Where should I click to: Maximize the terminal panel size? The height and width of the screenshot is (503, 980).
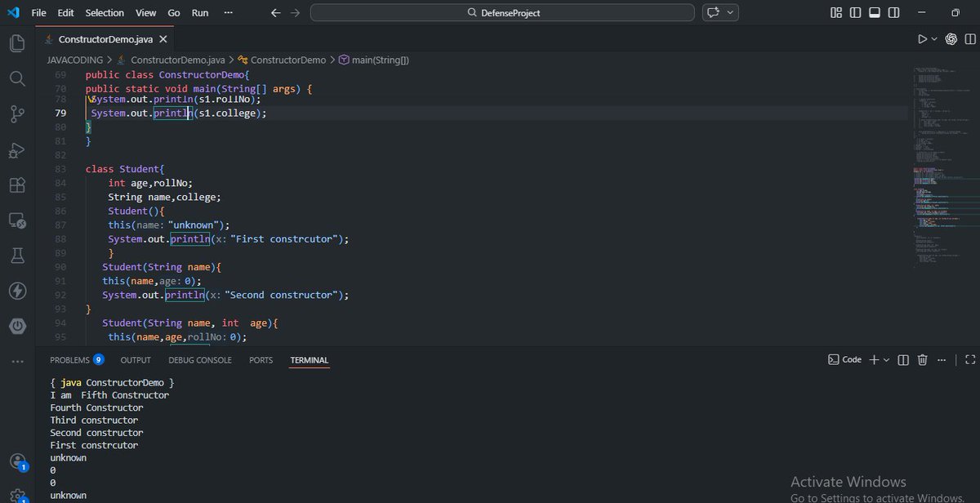click(x=970, y=359)
